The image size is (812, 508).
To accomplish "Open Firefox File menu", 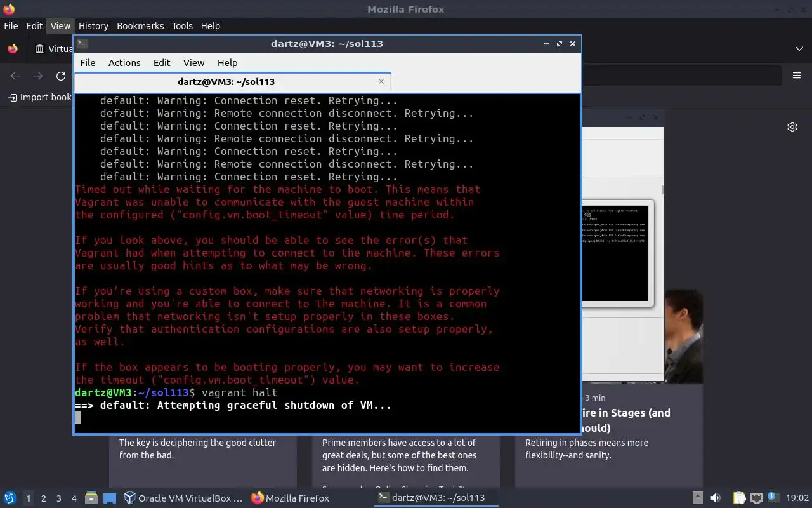I will [x=11, y=26].
